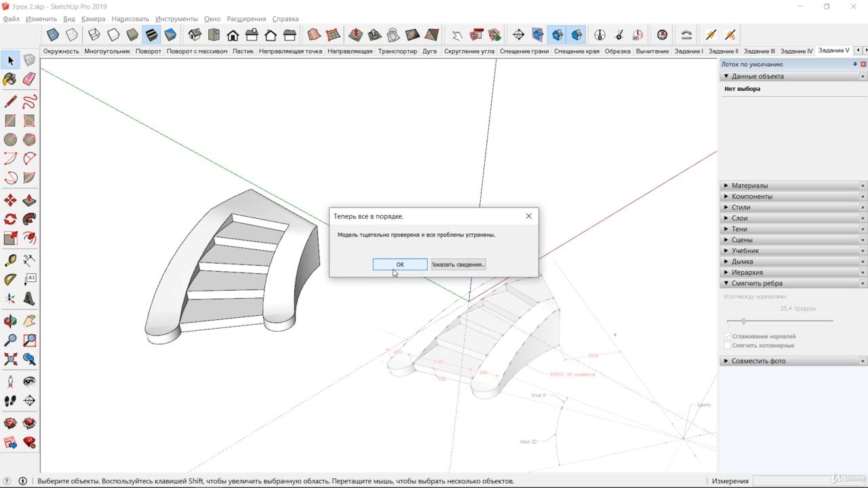This screenshot has height=488, width=868.
Task: Open the Файл menu
Action: point(11,19)
